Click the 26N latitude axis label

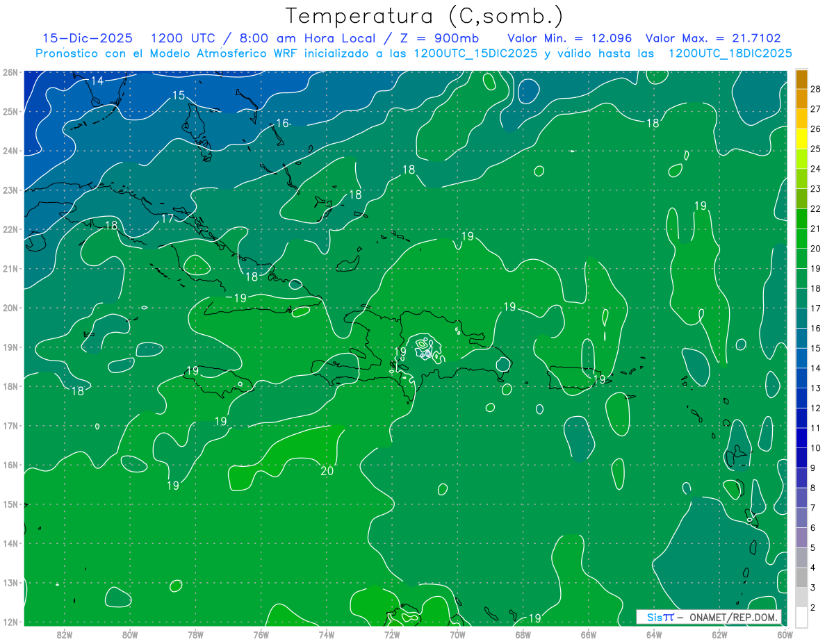pyautogui.click(x=10, y=72)
